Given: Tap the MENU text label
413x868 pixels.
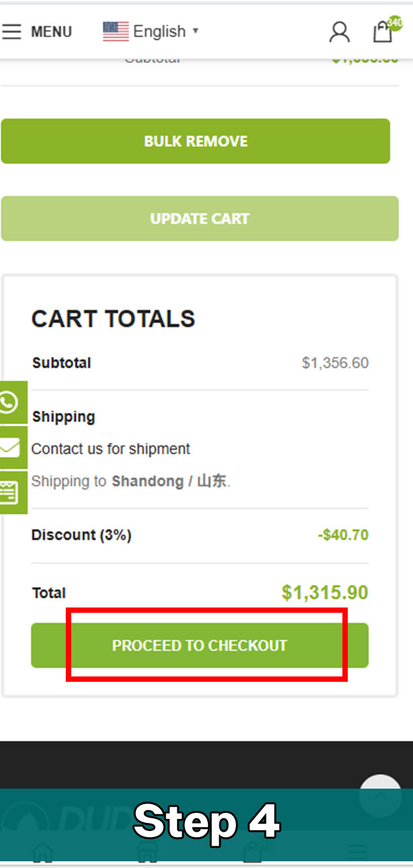Looking at the screenshot, I should 51,32.
